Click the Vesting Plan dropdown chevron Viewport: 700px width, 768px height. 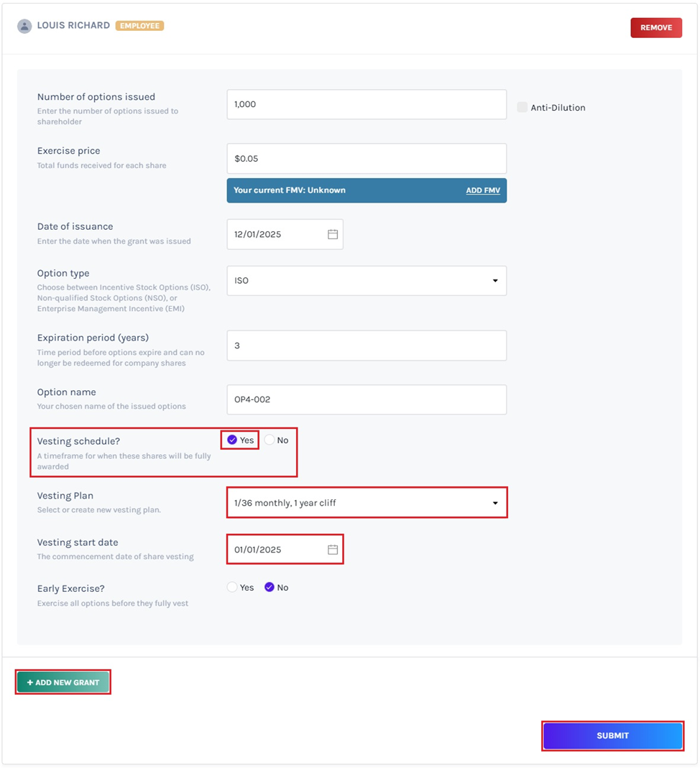tap(495, 503)
